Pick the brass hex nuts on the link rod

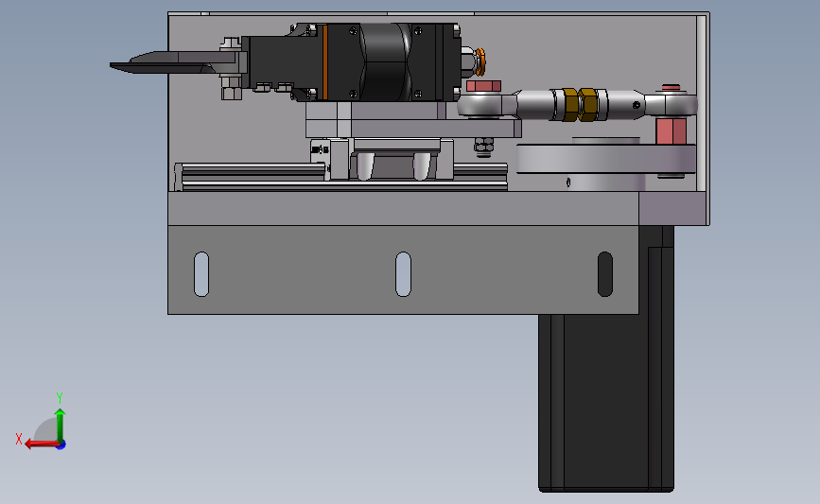tap(580, 105)
